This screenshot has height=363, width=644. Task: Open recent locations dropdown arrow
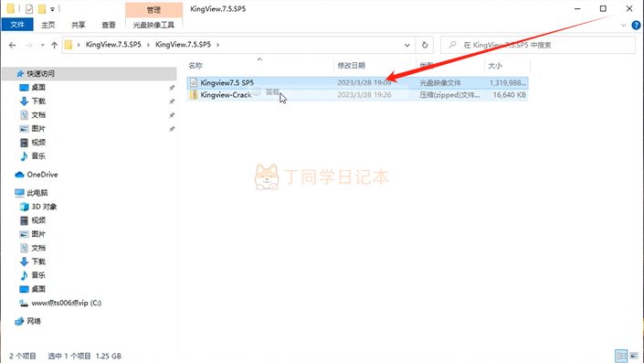(42, 45)
